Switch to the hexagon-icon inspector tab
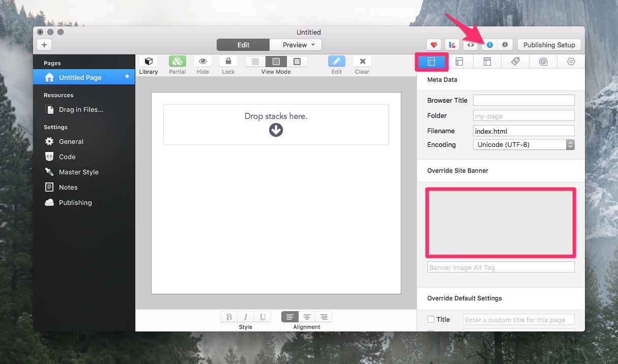 (x=571, y=62)
